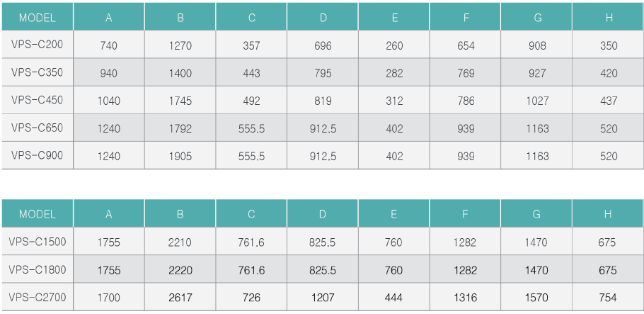Click the cell with value 1270

180,46
